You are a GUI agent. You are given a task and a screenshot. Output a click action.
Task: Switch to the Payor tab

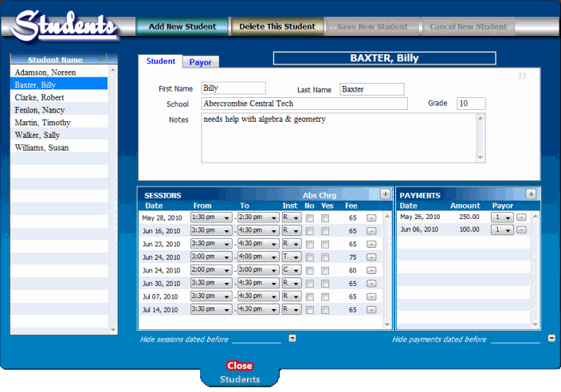(200, 62)
